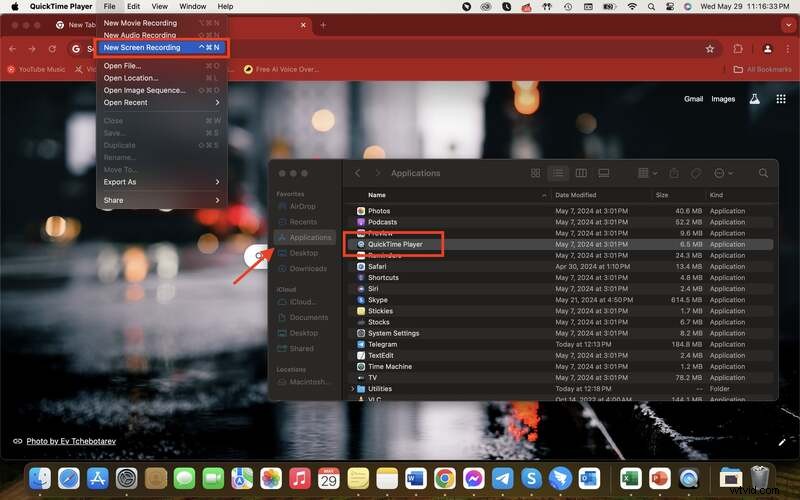Viewport: 800px width, 500px height.
Task: Sort by Date Modified column
Action: click(x=576, y=195)
